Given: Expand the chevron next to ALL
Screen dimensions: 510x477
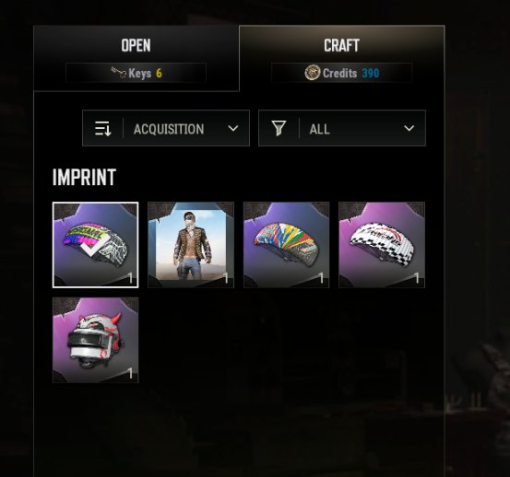Looking at the screenshot, I should point(409,128).
